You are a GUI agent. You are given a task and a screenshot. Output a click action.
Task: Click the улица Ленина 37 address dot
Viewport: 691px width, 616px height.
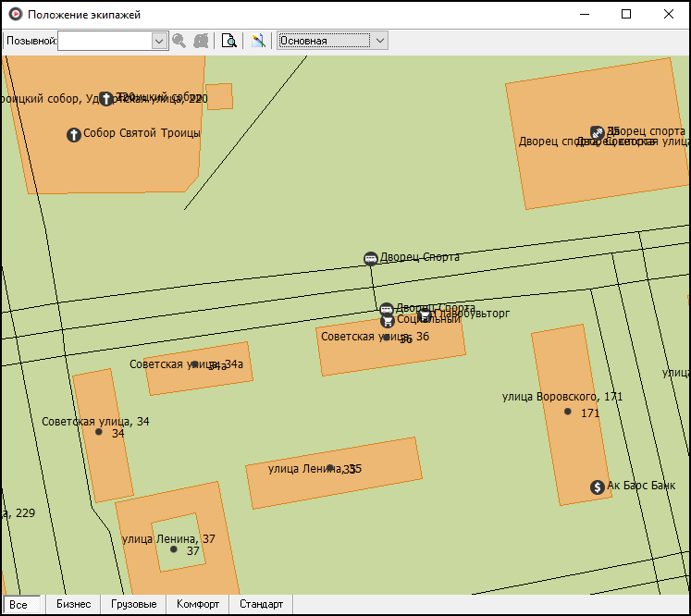click(174, 549)
